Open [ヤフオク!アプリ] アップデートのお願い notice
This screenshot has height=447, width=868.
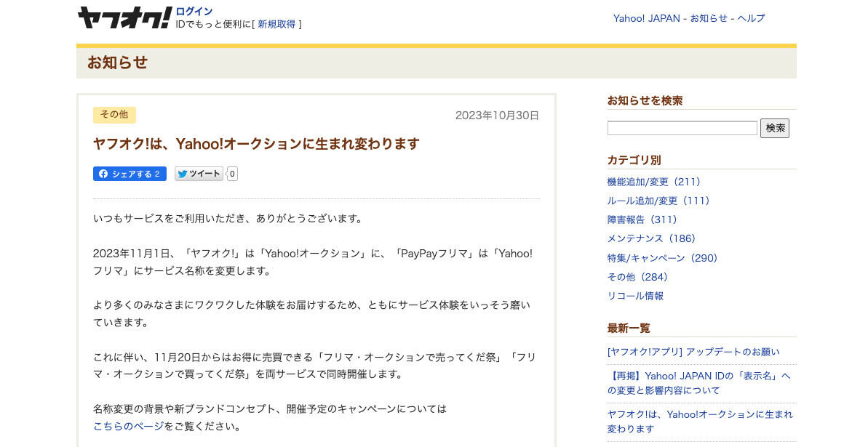(x=693, y=352)
